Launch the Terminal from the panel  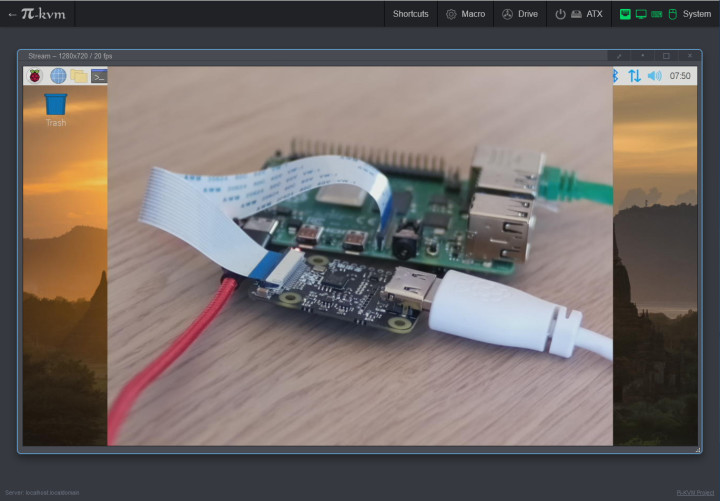[x=99, y=76]
